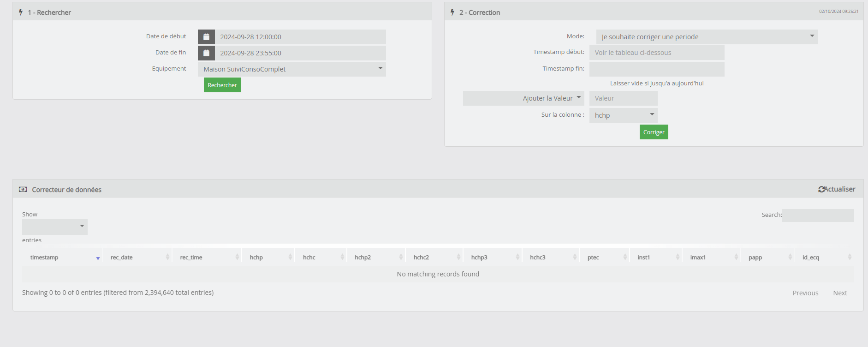The height and width of the screenshot is (347, 868).
Task: Open the Show entries count dropdown
Action: click(x=55, y=227)
